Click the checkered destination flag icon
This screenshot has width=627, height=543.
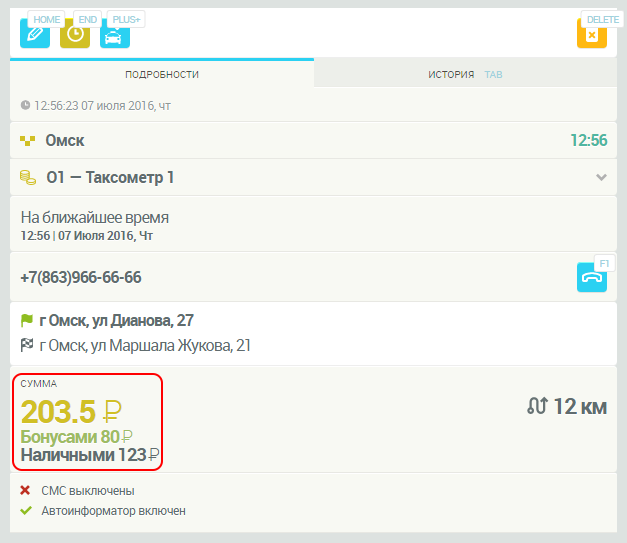[27, 346]
